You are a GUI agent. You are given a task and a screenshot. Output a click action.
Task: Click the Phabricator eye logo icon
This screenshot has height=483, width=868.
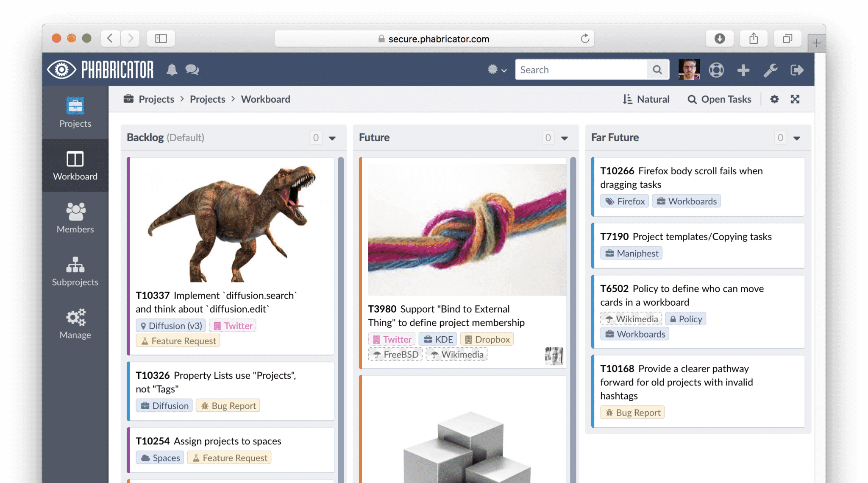click(60, 70)
